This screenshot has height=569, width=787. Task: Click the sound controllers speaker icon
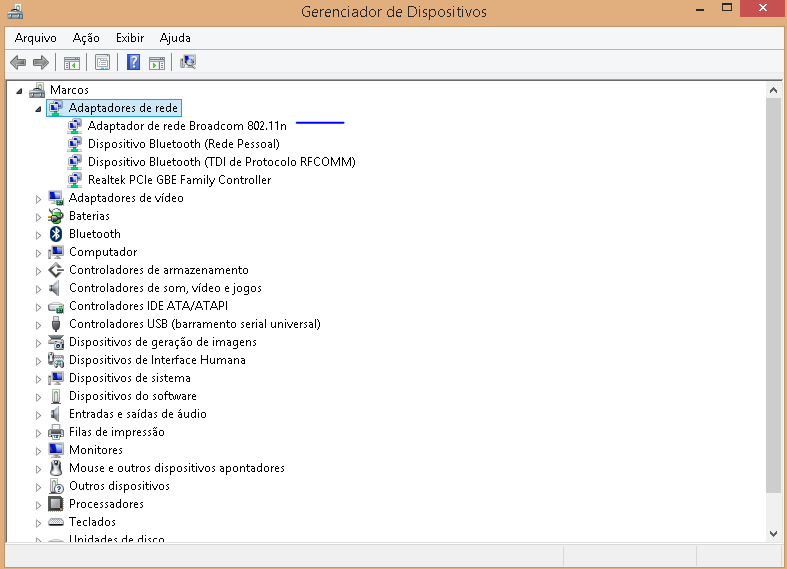55,288
